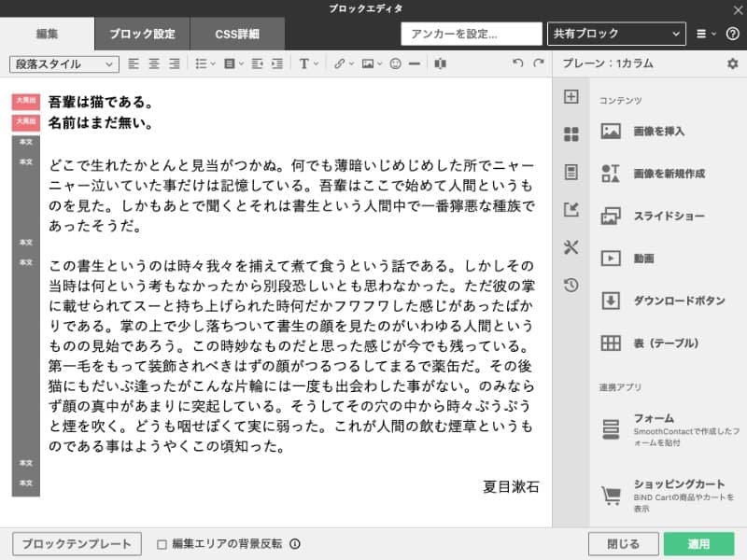Insert an emoji smiley icon

(395, 63)
